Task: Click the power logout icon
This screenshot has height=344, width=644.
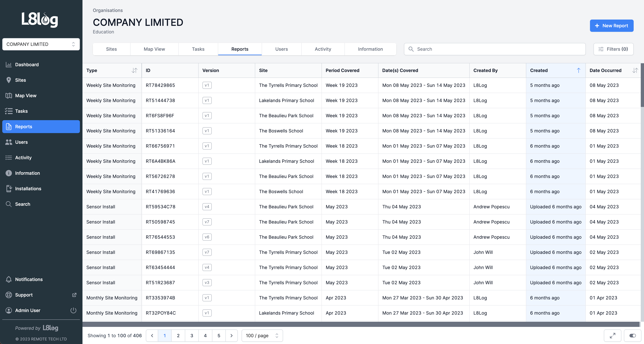Action: click(x=73, y=310)
